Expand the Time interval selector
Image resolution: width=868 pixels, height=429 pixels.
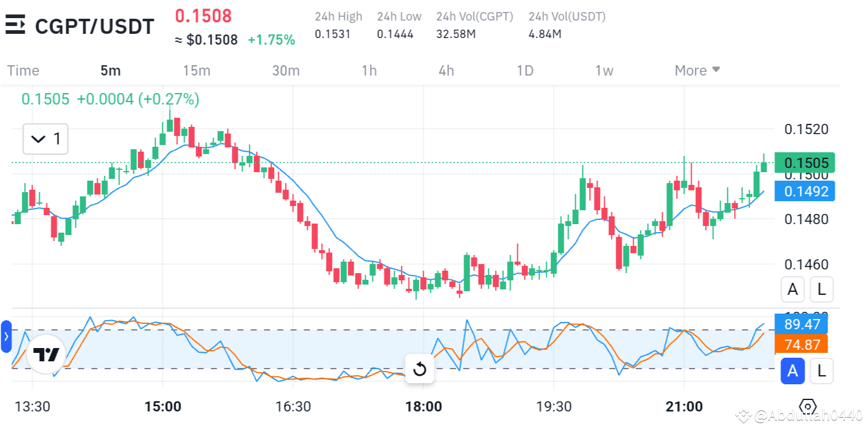(x=23, y=71)
